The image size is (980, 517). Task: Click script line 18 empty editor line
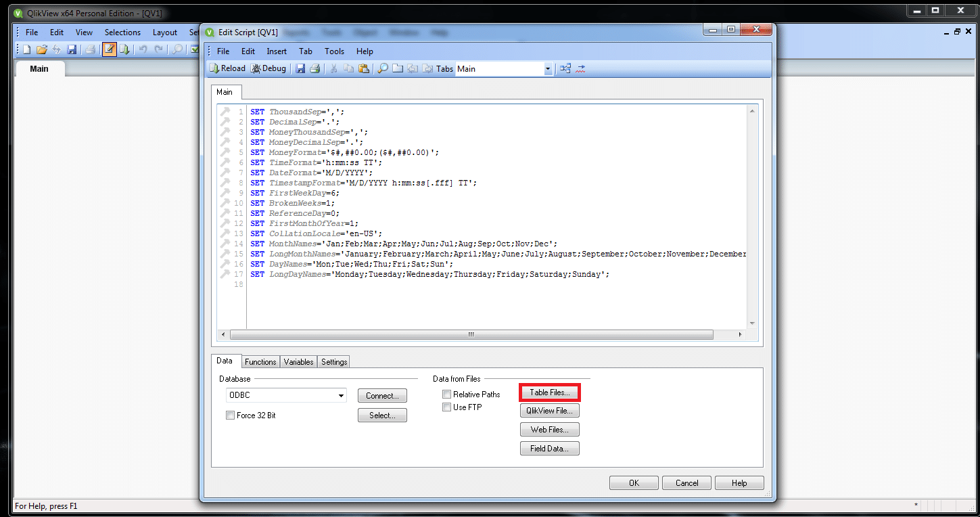click(496, 284)
